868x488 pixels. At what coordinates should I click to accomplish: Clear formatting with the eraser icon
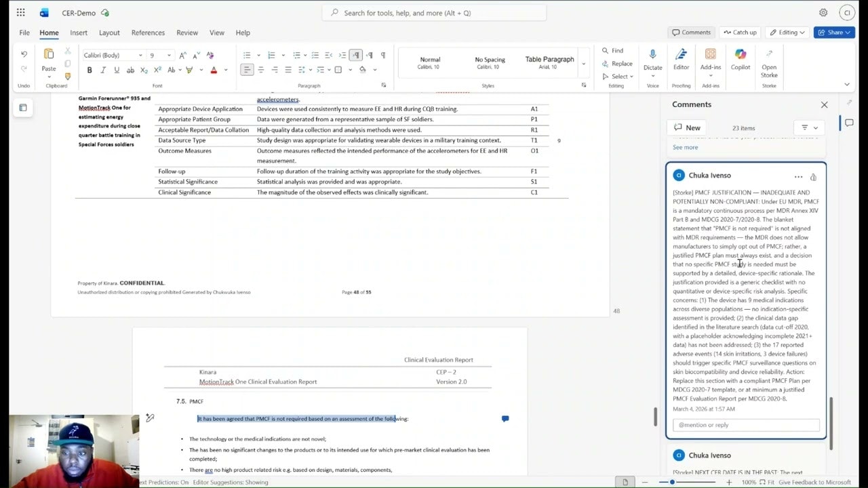pos(210,56)
